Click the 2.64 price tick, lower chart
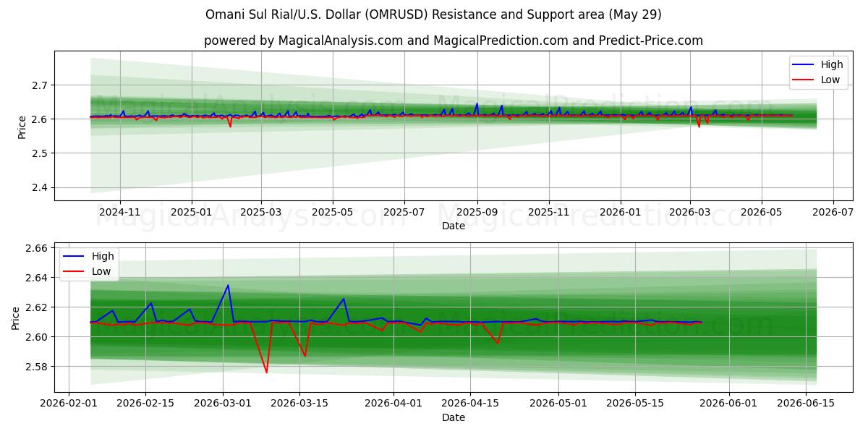The height and width of the screenshot is (434, 868). pyautogui.click(x=38, y=278)
